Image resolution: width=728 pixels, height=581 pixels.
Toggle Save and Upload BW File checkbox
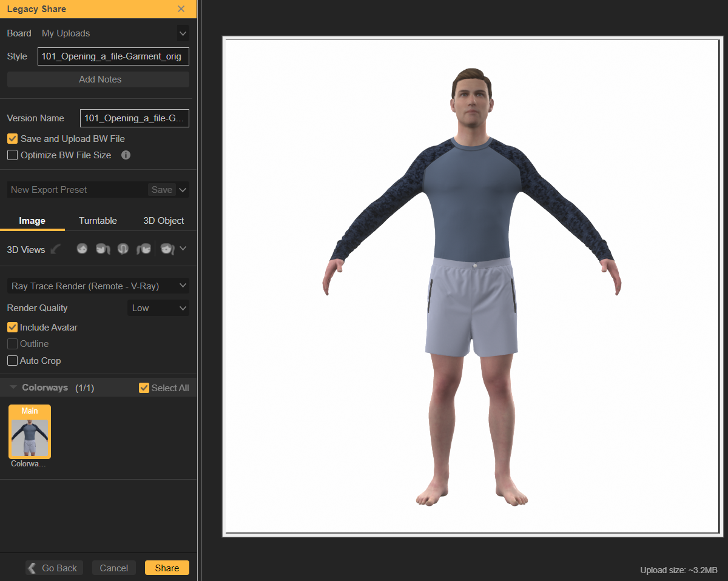coord(12,139)
